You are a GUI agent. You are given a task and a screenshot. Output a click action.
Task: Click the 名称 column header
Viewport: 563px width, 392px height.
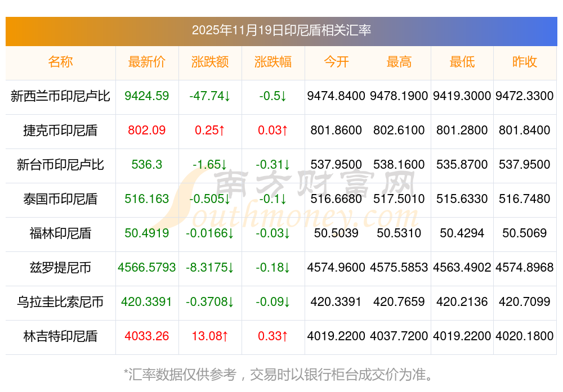click(60, 62)
